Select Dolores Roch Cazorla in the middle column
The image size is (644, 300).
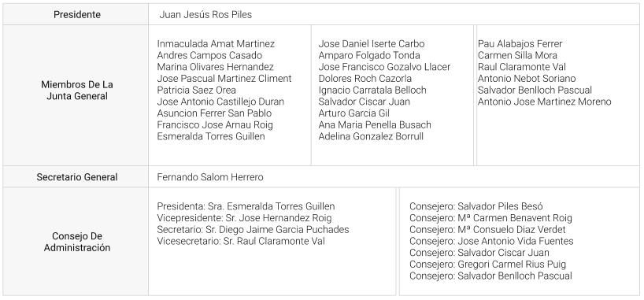coord(365,79)
